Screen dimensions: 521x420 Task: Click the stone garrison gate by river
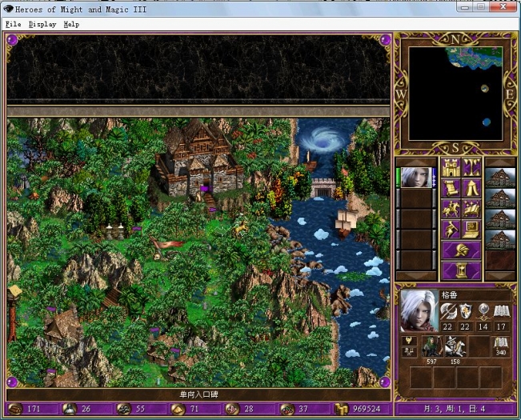click(323, 188)
